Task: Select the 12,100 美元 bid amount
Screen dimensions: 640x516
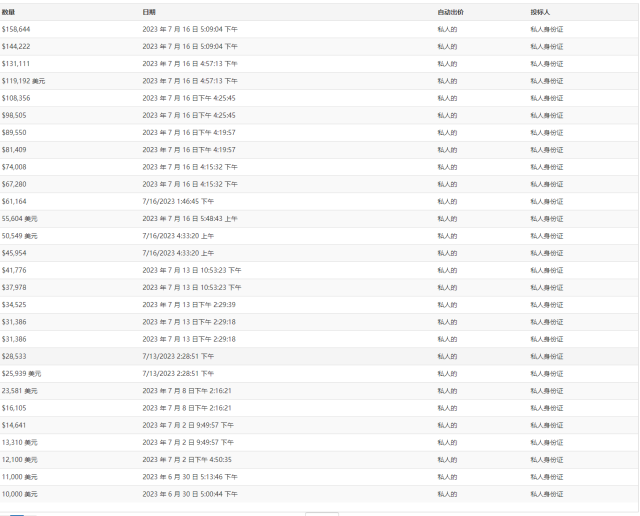Action: point(20,459)
